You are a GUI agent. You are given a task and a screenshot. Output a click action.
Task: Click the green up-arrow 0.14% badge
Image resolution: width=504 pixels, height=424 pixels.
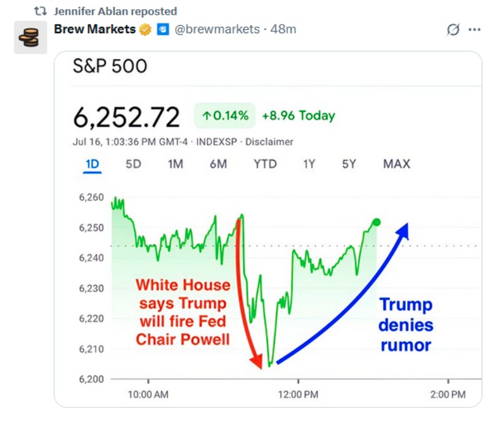tap(224, 115)
